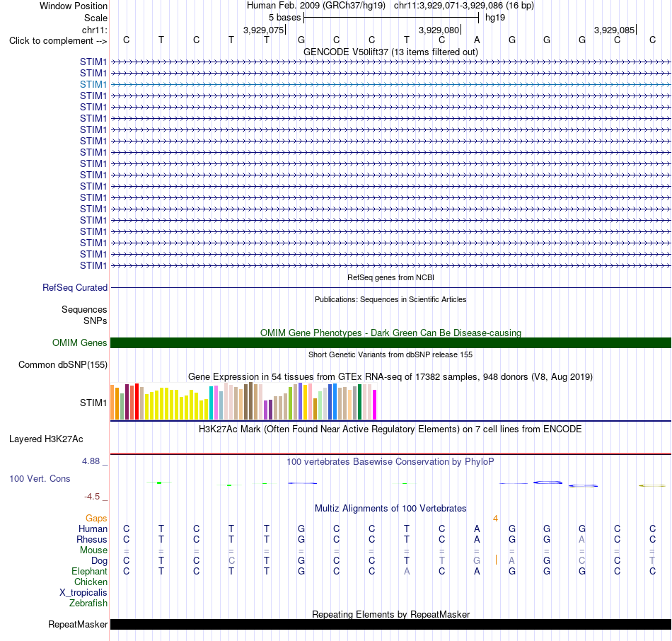Open the GTEx Gene Expression track title

click(x=390, y=377)
